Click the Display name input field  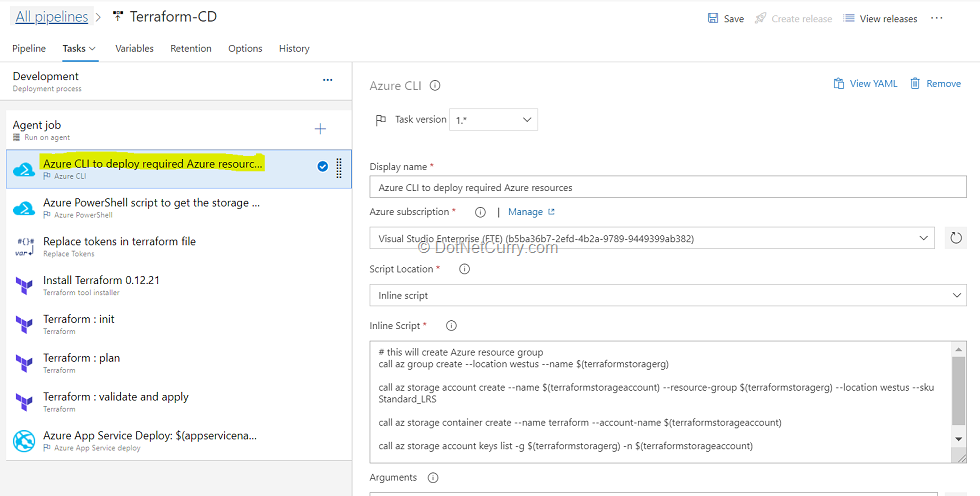click(668, 187)
